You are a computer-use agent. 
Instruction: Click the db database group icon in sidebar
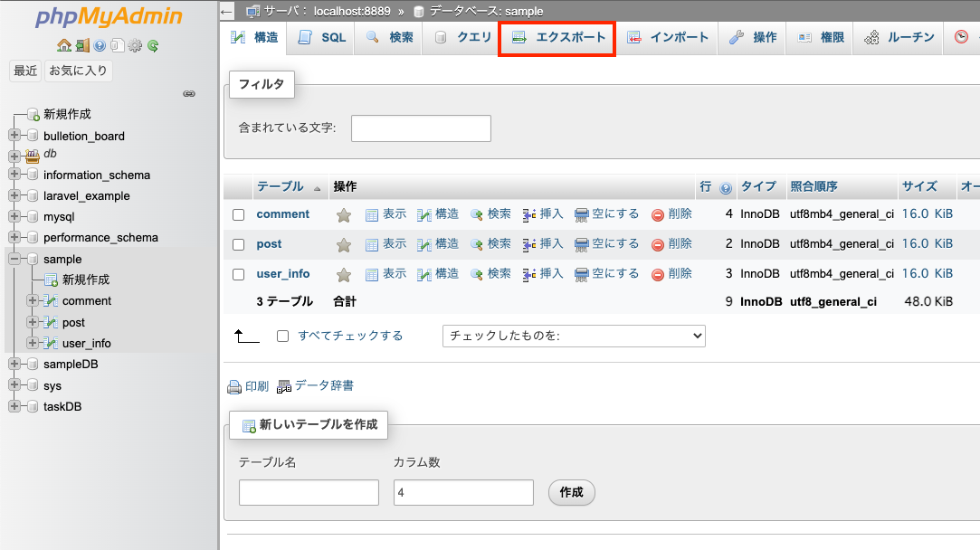click(x=33, y=155)
